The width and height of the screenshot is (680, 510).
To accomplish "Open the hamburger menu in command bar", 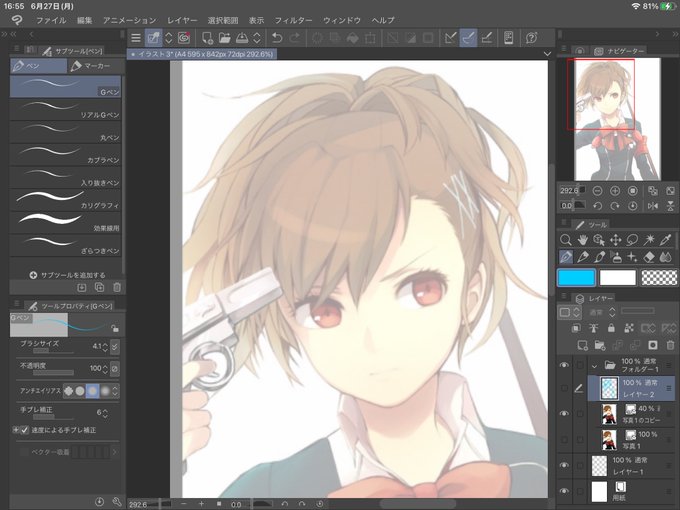I will click(x=136, y=38).
